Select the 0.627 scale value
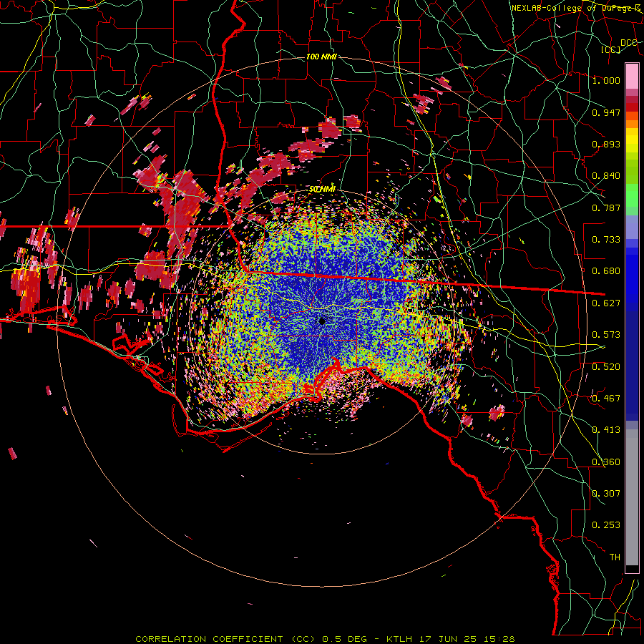The image size is (644, 644). (606, 303)
